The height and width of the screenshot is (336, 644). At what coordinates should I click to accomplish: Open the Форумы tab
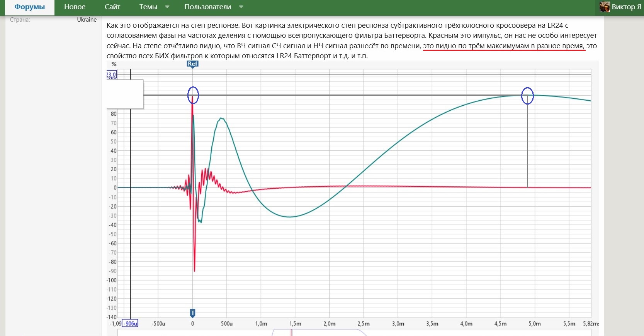click(x=30, y=7)
